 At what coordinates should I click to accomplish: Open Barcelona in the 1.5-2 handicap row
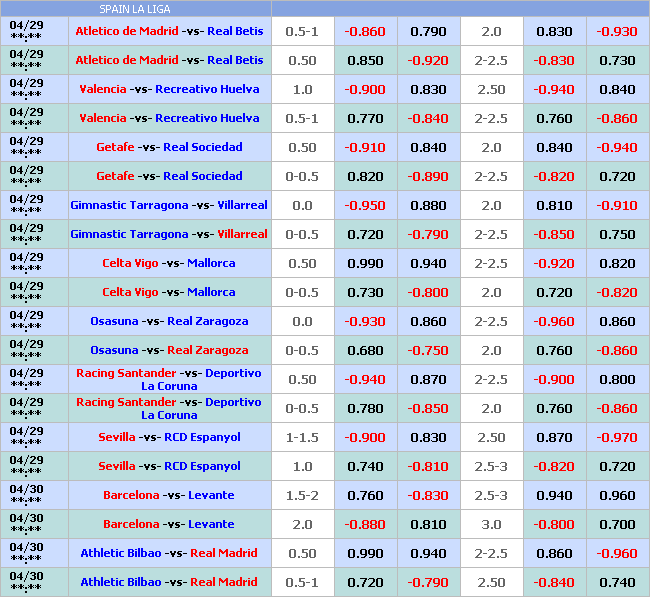coord(131,495)
